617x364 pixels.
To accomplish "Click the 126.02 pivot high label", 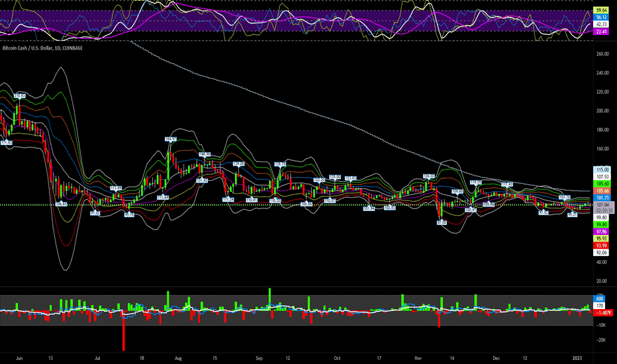I will coord(429,176).
